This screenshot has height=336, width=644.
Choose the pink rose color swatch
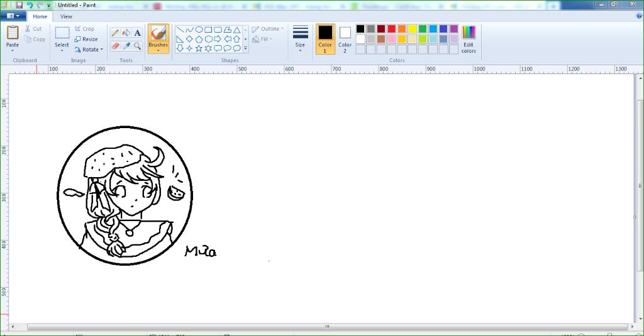(x=391, y=39)
